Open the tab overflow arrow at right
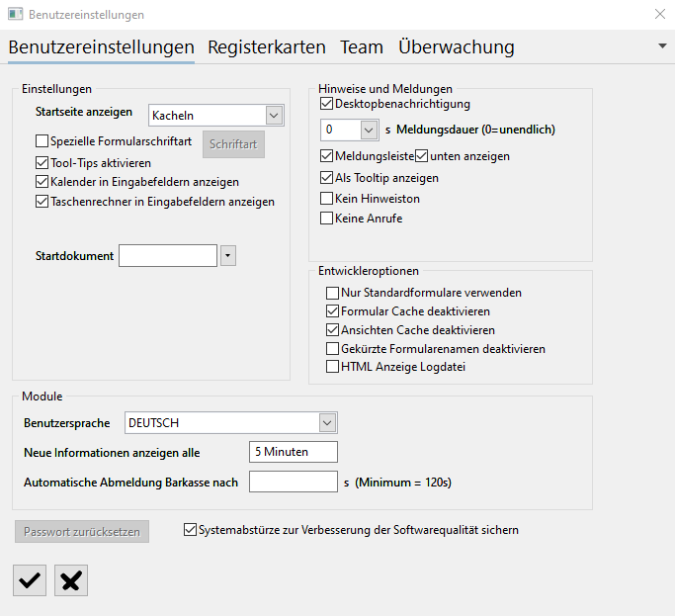This screenshot has width=675, height=616. [x=662, y=45]
